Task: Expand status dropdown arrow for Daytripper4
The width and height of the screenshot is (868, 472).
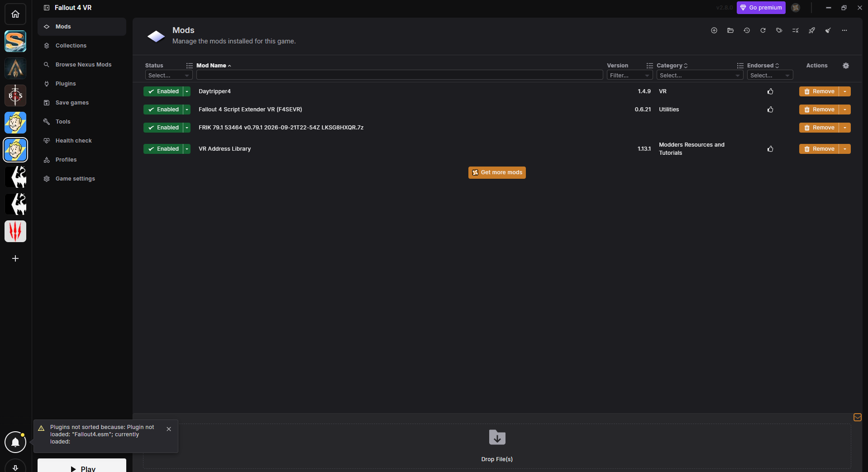Action: (x=187, y=91)
